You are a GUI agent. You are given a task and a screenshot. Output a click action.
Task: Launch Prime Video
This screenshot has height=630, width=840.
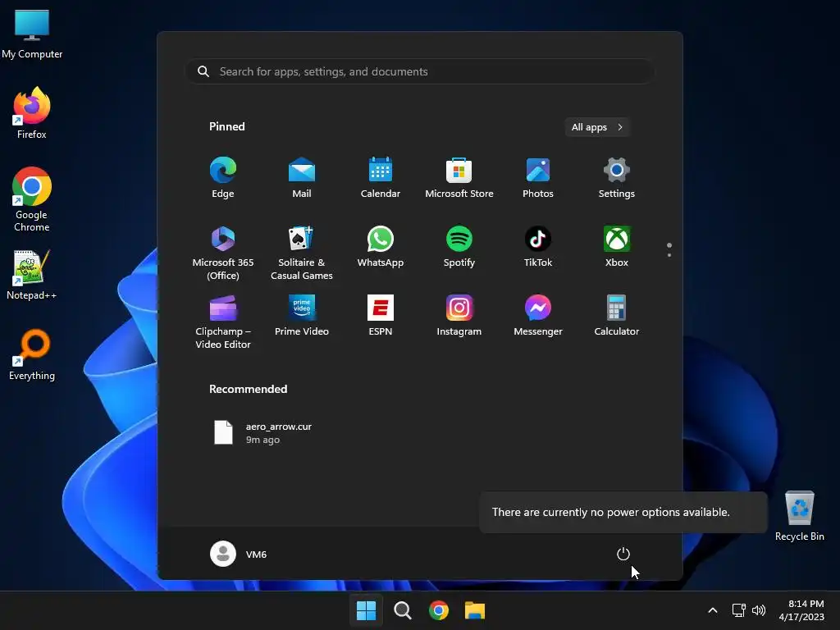302,316
